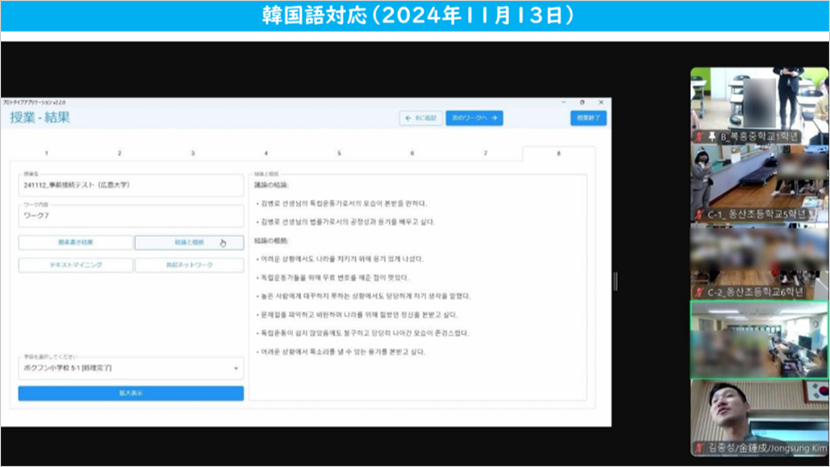This screenshot has width=830, height=467.
Task: Click the dropdown arrow of the class selector
Action: click(236, 369)
